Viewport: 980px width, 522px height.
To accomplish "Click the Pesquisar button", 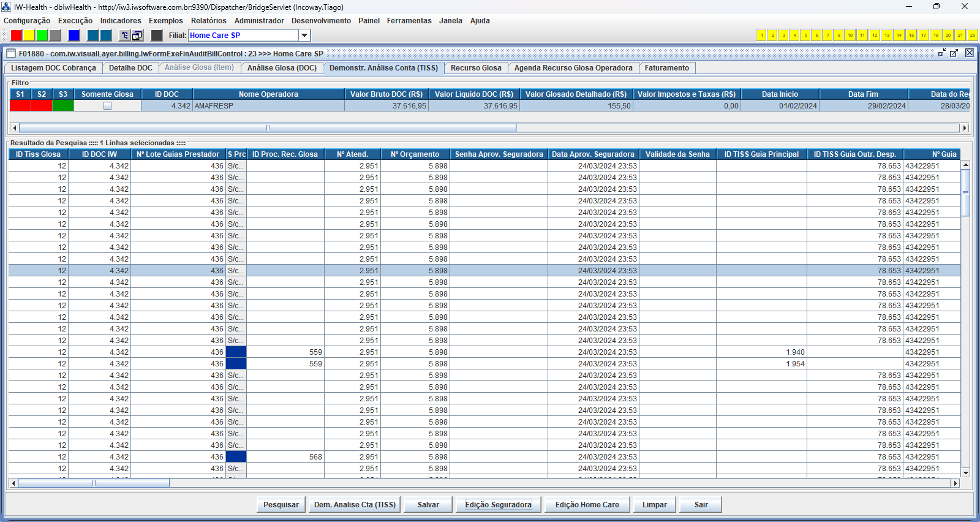I will pos(281,505).
